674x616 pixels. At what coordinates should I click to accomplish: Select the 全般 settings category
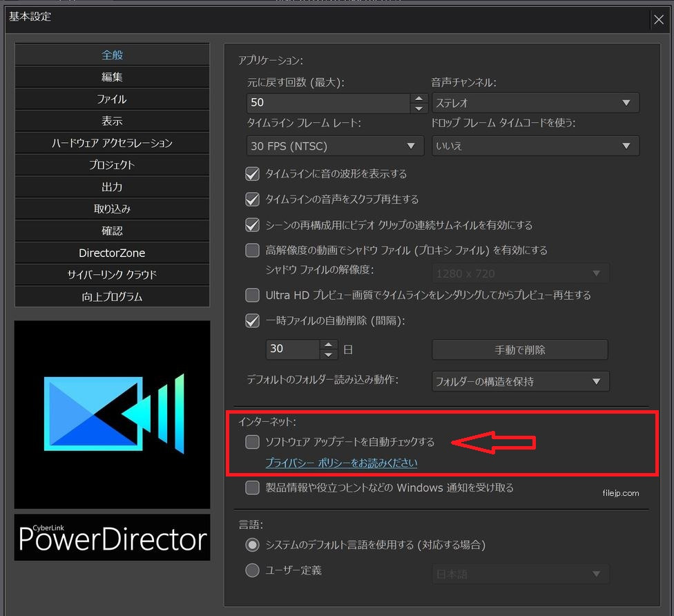coord(112,55)
